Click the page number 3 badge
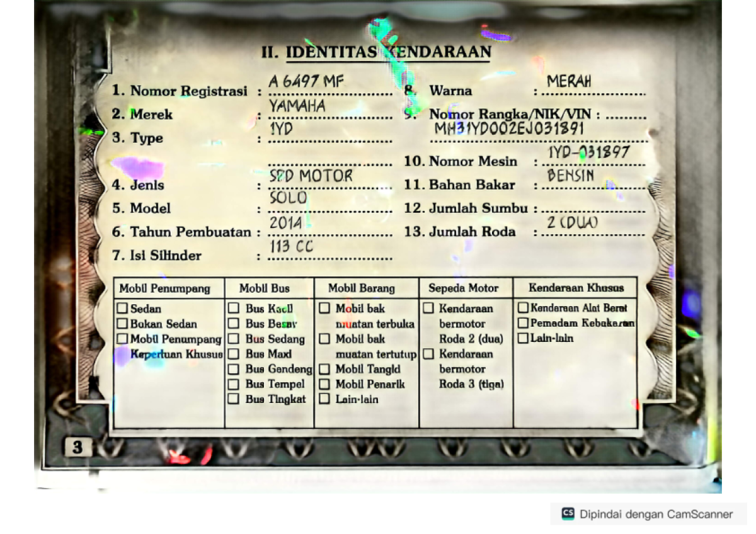Image resolution: width=756 pixels, height=534 pixels. pyautogui.click(x=77, y=448)
